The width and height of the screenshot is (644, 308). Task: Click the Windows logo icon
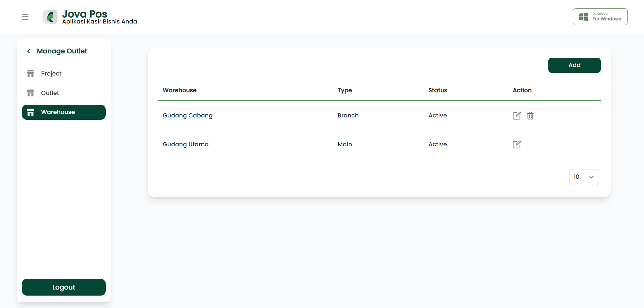(x=584, y=17)
